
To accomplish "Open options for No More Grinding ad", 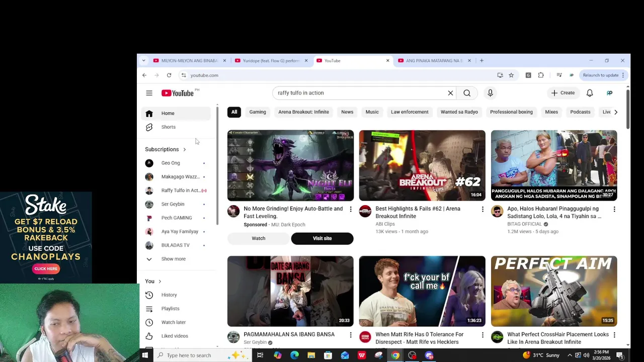I will coord(351,209).
